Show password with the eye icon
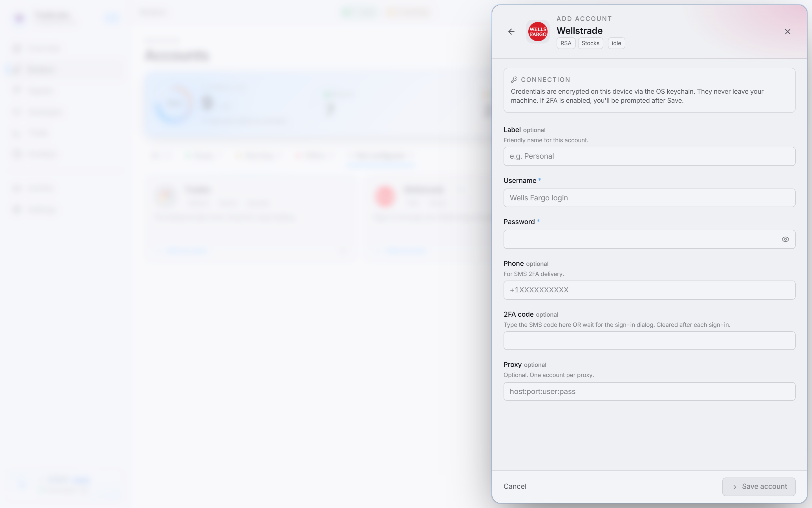Viewport: 812px width, 508px height. click(x=785, y=239)
